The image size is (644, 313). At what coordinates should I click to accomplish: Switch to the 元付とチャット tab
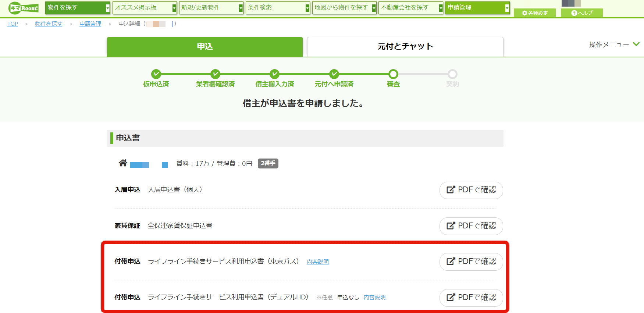pyautogui.click(x=405, y=47)
